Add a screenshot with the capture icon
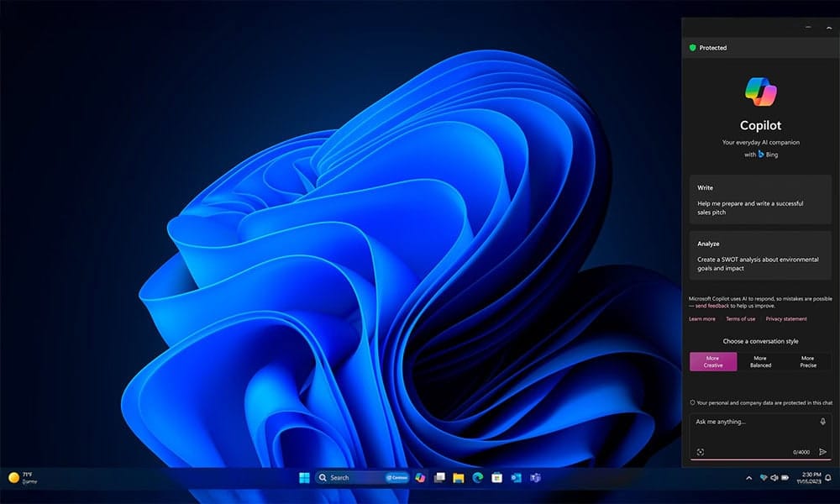 701,452
